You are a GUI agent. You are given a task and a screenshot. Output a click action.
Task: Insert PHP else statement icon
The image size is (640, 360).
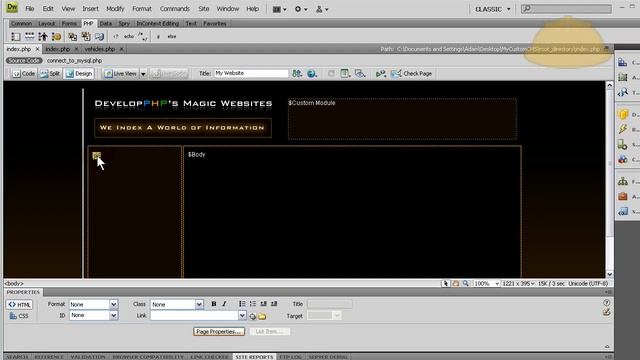click(171, 37)
